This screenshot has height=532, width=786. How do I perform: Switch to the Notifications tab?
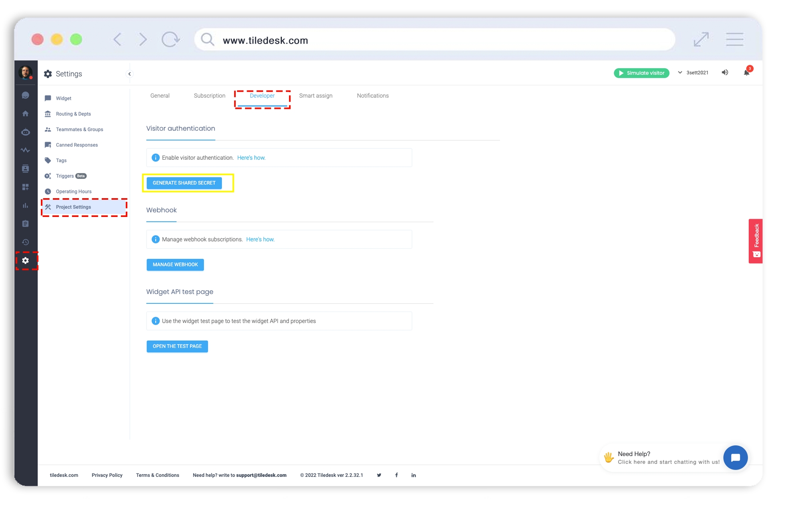click(372, 96)
